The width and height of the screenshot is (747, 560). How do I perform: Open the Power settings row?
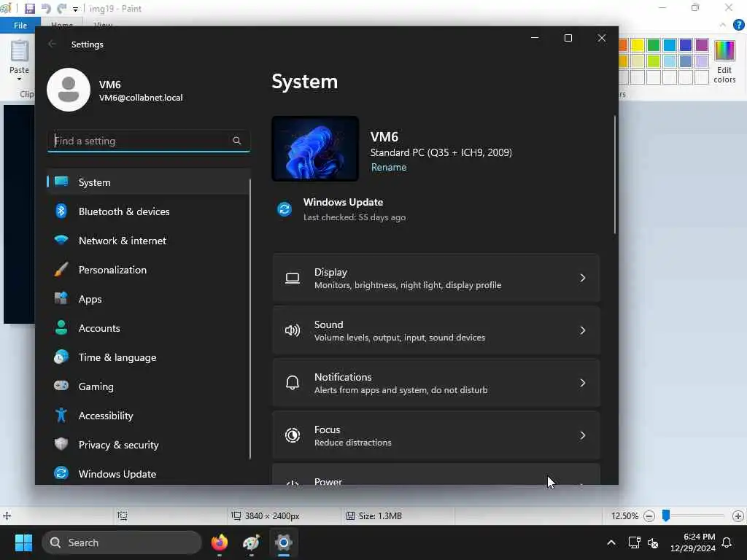tap(436, 474)
